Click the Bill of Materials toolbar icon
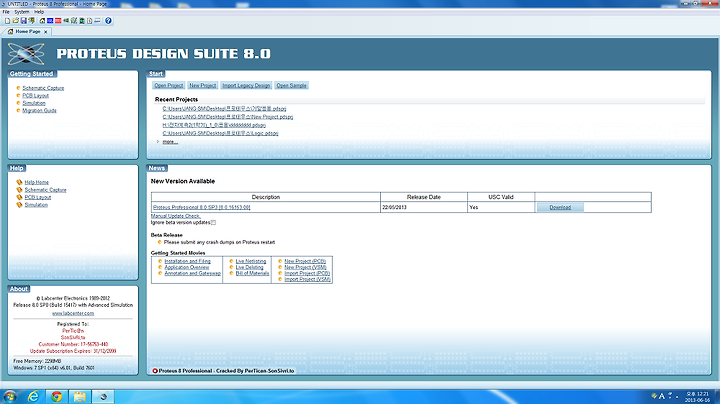720x404 pixels. (90, 21)
